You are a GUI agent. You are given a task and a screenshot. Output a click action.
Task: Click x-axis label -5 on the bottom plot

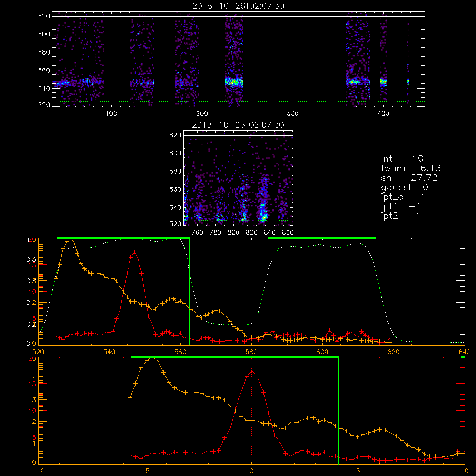tap(145, 471)
